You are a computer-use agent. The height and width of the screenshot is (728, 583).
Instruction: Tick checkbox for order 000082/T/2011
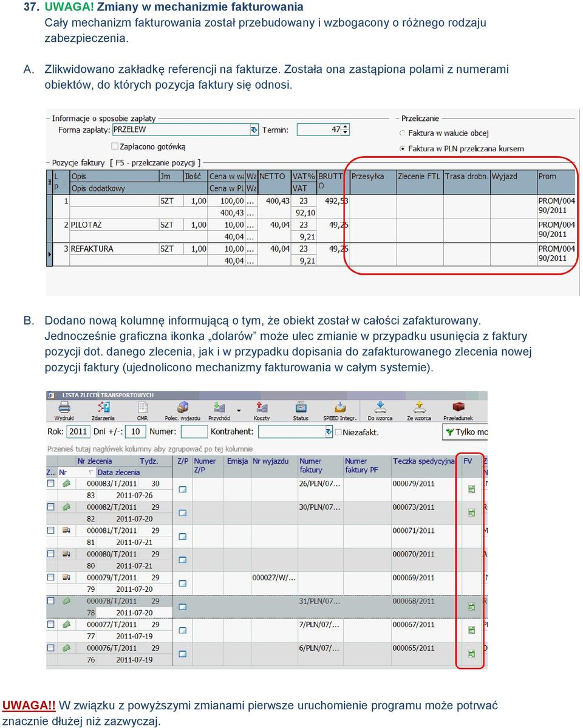click(50, 507)
